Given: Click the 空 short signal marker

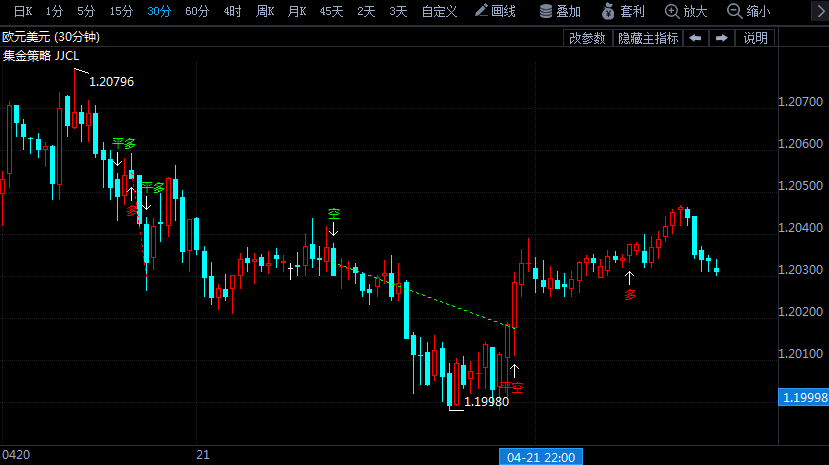Looking at the screenshot, I should 334,213.
